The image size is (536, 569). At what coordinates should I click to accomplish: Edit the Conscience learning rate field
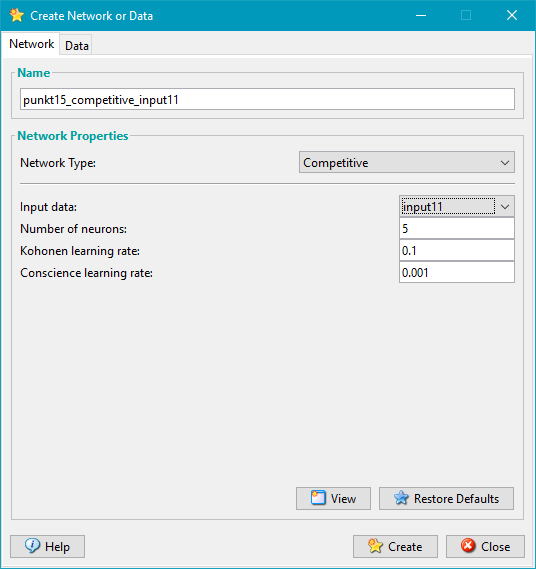[x=457, y=273]
